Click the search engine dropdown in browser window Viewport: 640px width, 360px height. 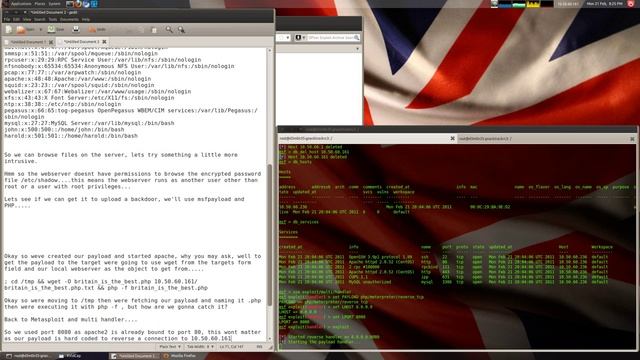coord(300,38)
